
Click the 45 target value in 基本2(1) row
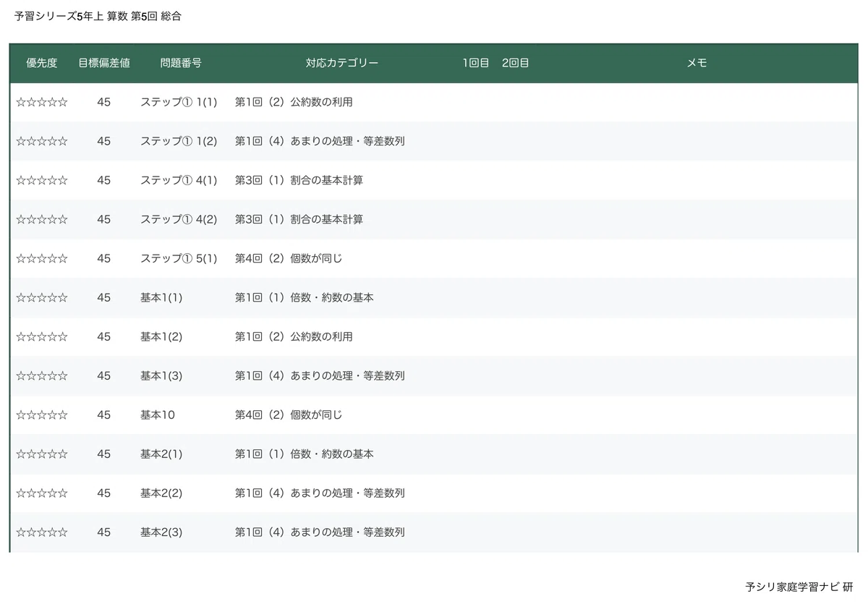(x=104, y=454)
